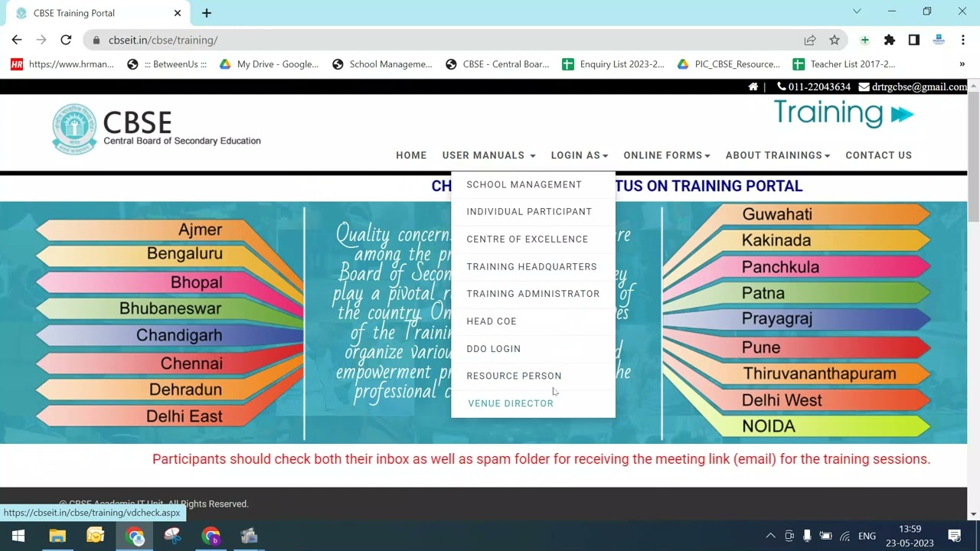Click the CBSE logo emblem

[74, 129]
